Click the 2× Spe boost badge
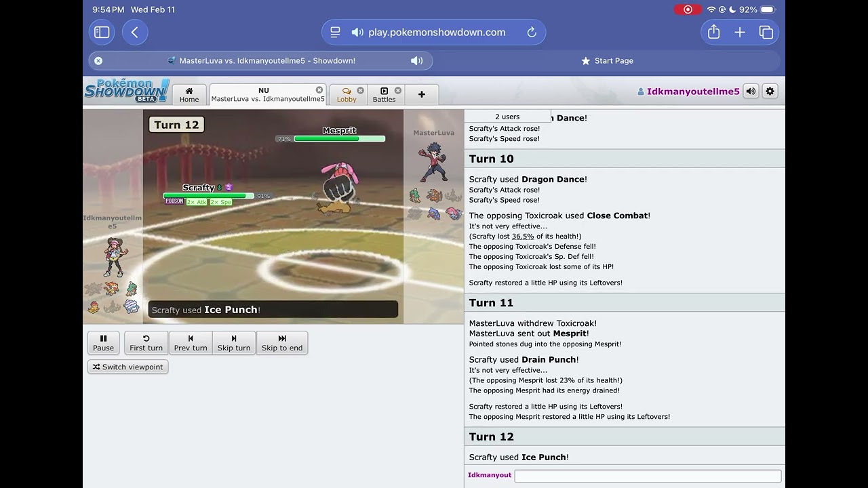 (x=220, y=202)
